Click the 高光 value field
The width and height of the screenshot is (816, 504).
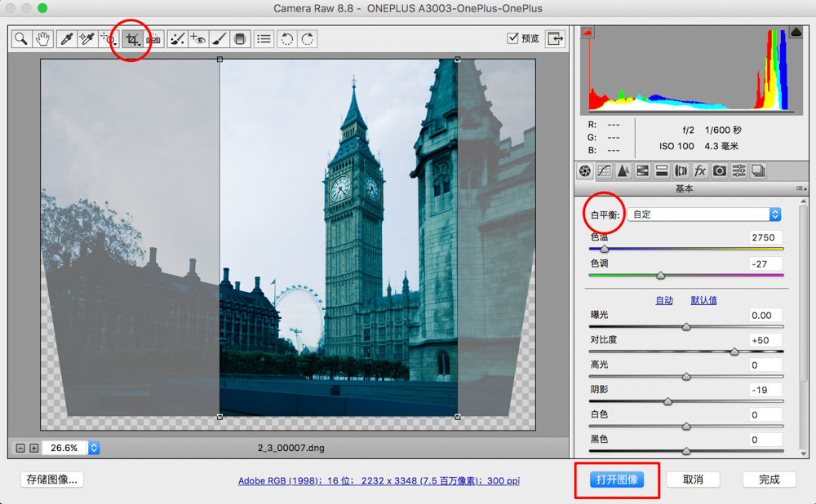pyautogui.click(x=765, y=365)
